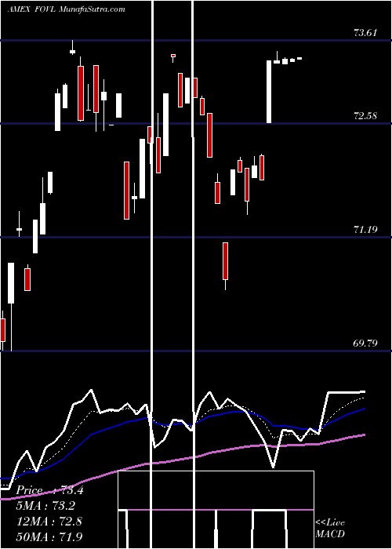Click the '12MA : 72.8' legend entry
The height and width of the screenshot is (549, 392).
coord(49,521)
